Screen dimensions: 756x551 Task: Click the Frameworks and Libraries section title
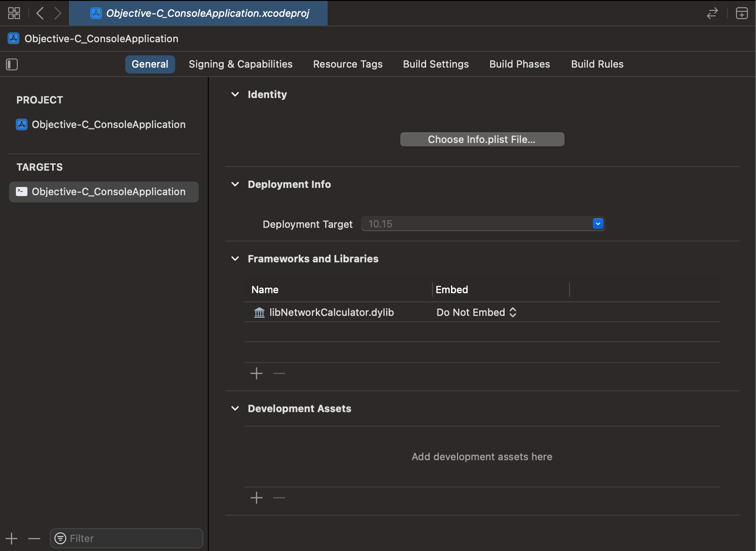[313, 259]
